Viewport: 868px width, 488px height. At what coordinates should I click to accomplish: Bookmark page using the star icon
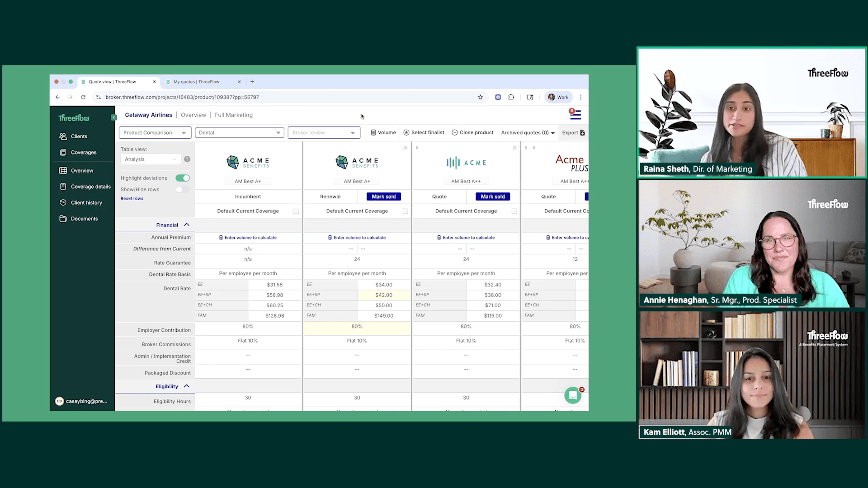click(x=480, y=97)
